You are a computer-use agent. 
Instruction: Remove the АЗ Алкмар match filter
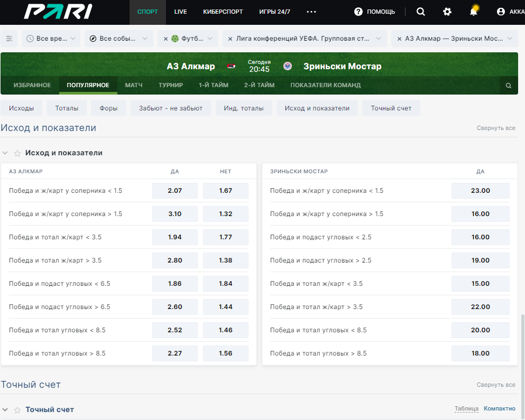point(399,39)
